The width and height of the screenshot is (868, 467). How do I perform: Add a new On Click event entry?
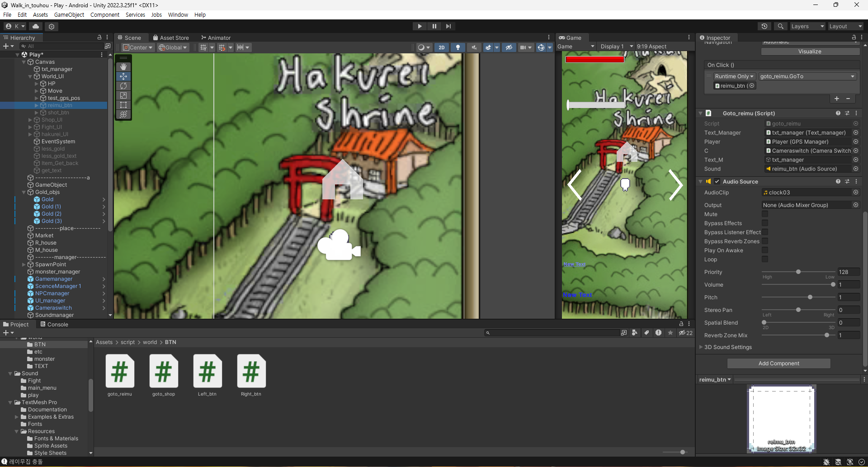coord(837,99)
